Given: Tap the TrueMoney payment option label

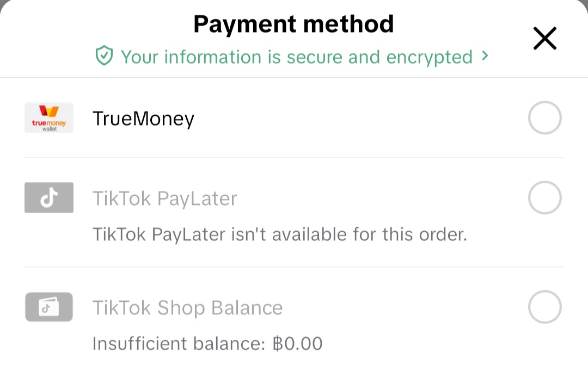Looking at the screenshot, I should click(x=143, y=118).
